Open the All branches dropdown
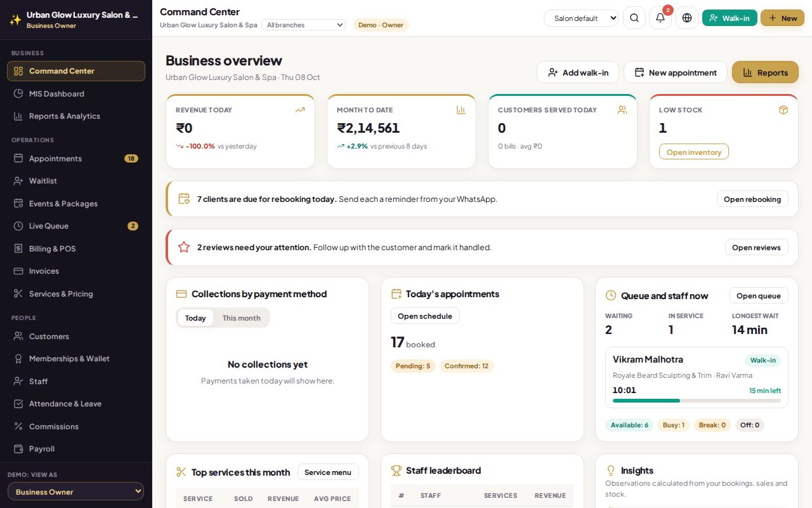The height and width of the screenshot is (508, 812). 303,25
